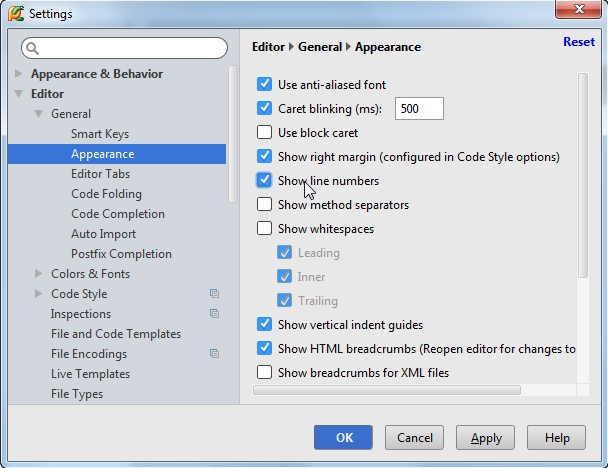
Task: Enable the Use block caret option
Action: (265, 133)
